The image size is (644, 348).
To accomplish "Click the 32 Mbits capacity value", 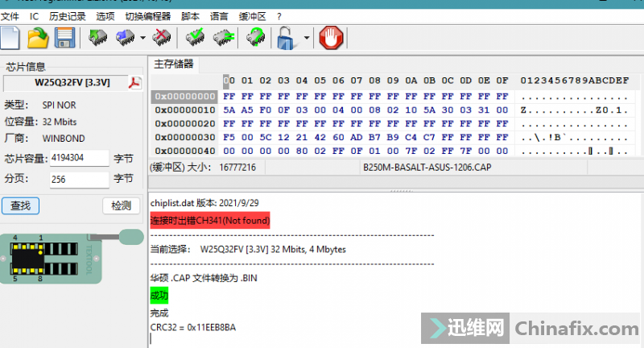I will click(x=60, y=122).
